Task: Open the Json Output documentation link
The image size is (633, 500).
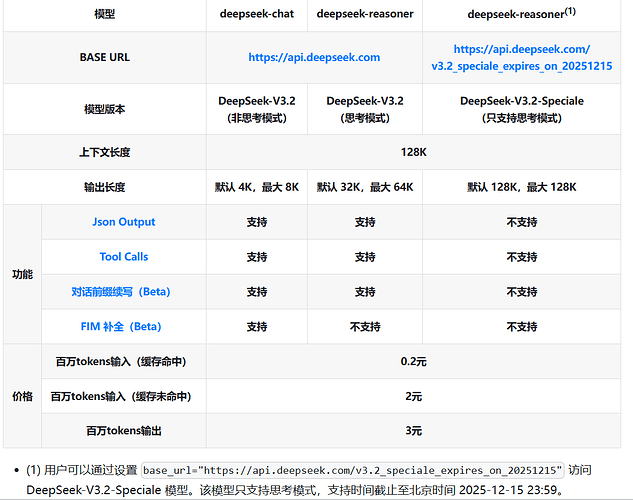Action: click(124, 222)
